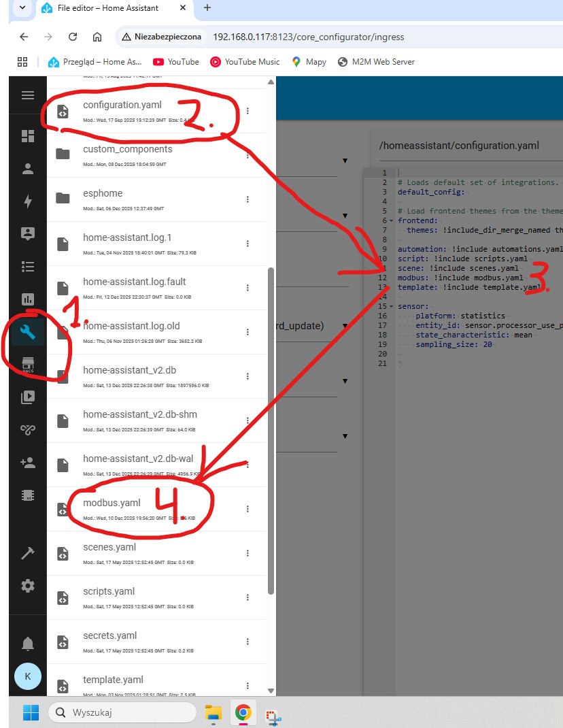Open the Overview dashboard sidebar icon

[x=28, y=135]
